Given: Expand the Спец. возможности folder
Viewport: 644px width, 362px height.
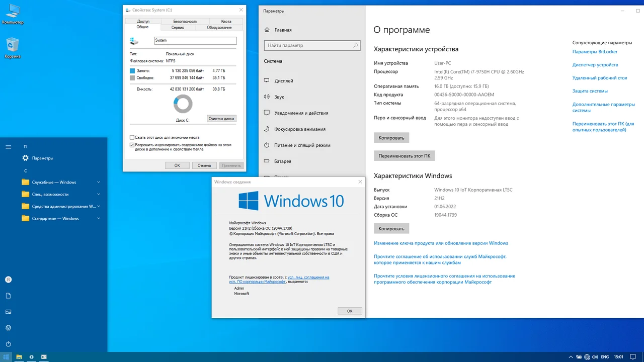Looking at the screenshot, I should pyautogui.click(x=61, y=194).
